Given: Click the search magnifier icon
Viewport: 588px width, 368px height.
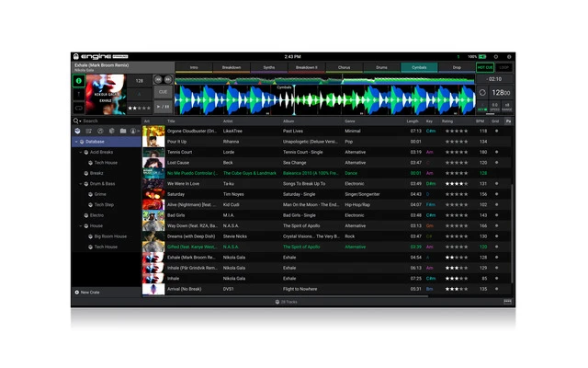Looking at the screenshot, I should (75, 121).
